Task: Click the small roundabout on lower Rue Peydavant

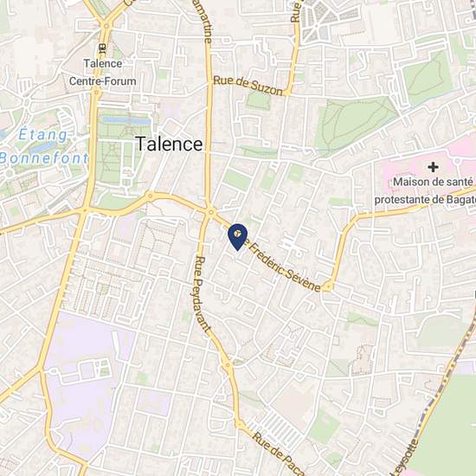Action: click(227, 365)
